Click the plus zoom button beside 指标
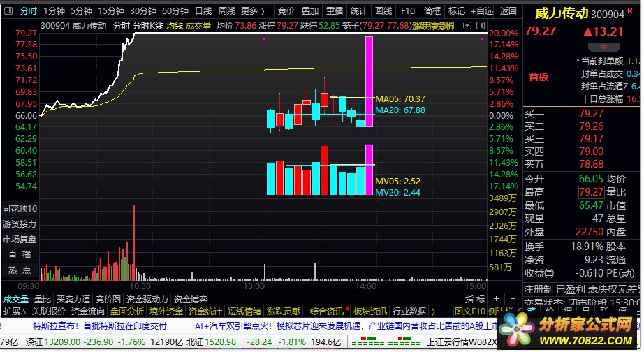 (496, 299)
